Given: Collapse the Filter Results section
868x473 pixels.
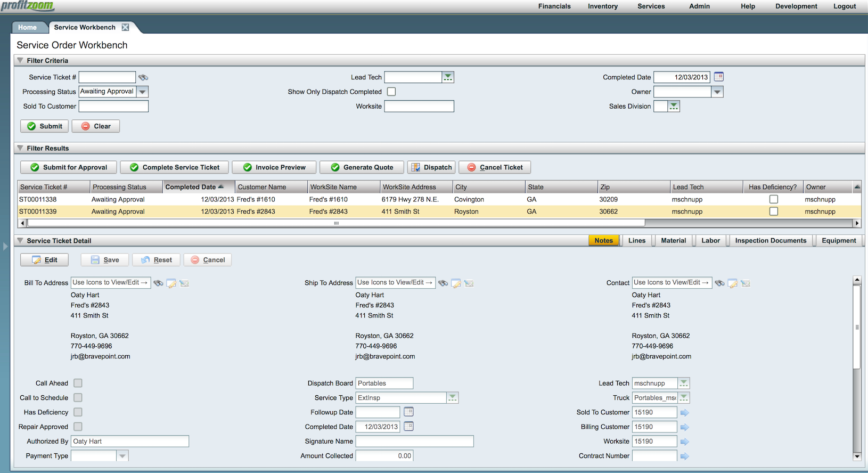Looking at the screenshot, I should click(20, 148).
